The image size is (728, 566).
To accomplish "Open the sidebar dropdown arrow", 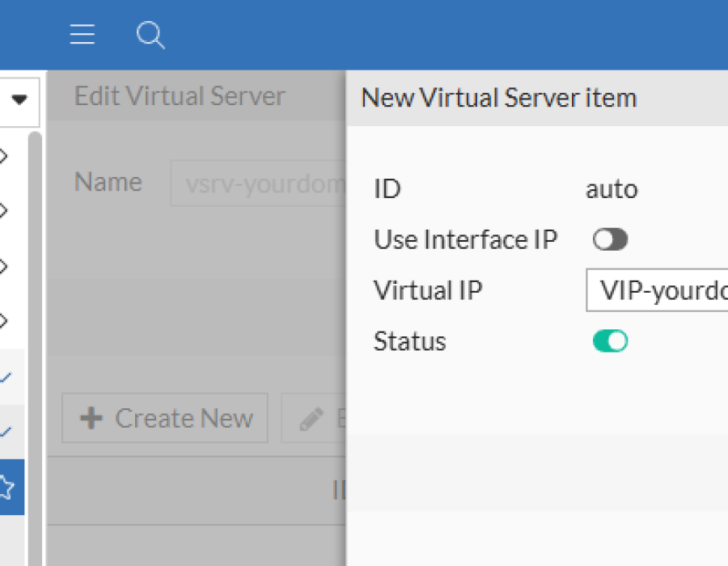I will (x=19, y=99).
